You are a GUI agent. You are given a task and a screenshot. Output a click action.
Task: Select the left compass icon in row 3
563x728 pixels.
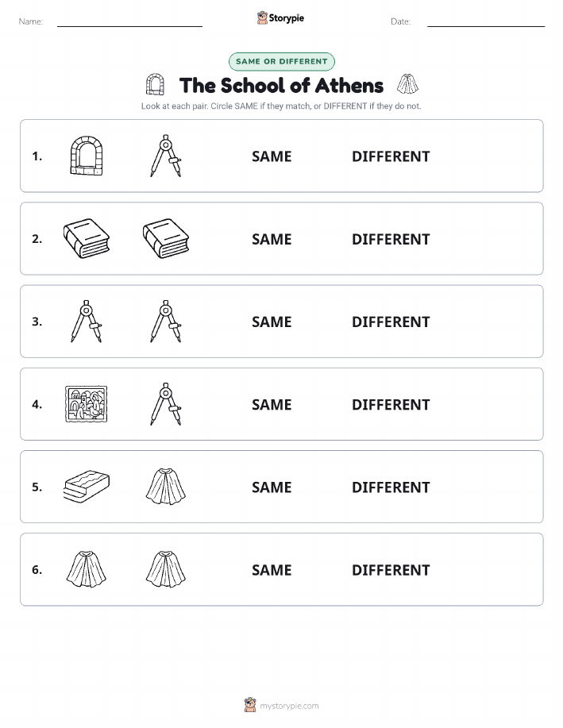tap(87, 322)
